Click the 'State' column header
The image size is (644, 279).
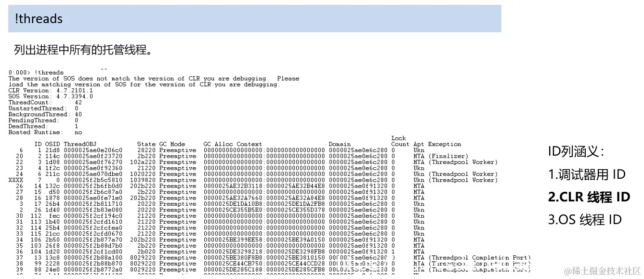click(x=146, y=144)
